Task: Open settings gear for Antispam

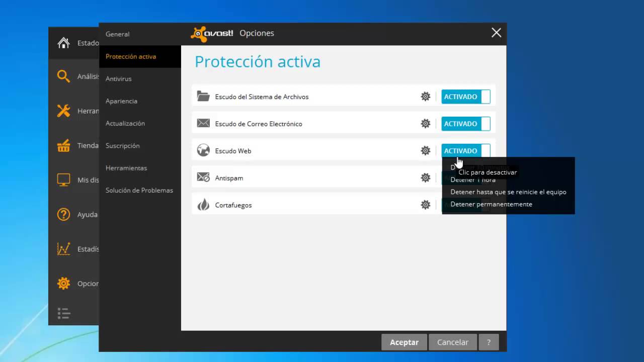Action: (426, 178)
